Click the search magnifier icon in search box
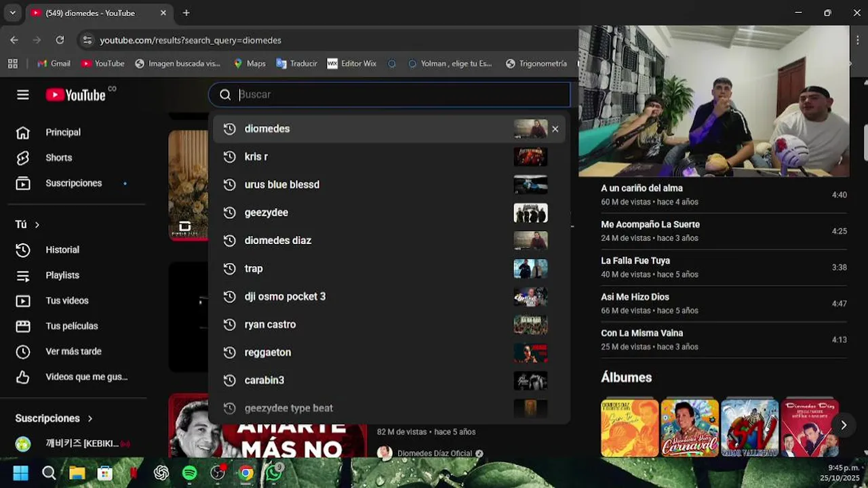Screen dimensions: 868x488 [x=225, y=95]
